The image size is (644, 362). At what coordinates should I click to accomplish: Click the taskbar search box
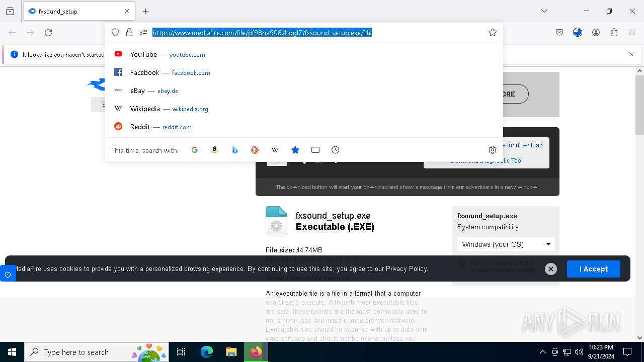[97, 352]
